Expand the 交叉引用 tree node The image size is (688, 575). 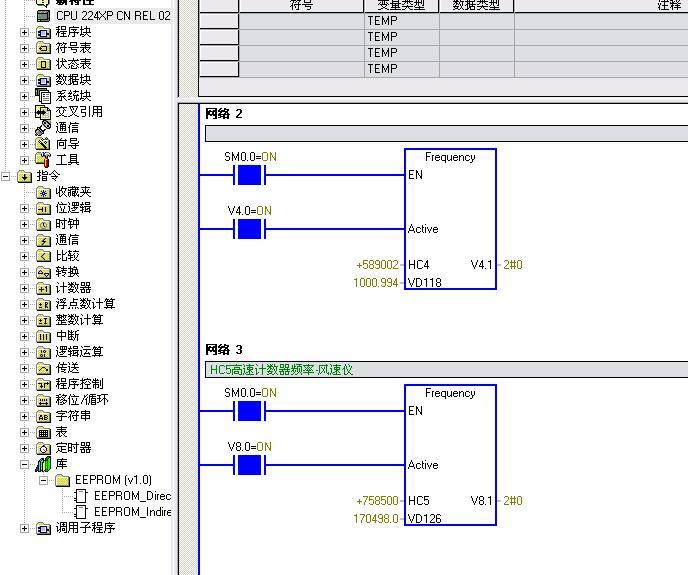pyautogui.click(x=25, y=112)
